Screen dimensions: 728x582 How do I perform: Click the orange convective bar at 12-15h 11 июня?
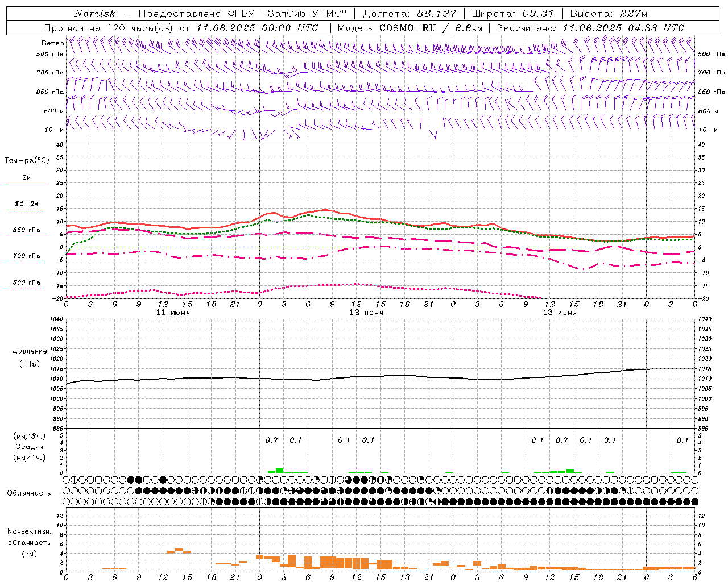tap(179, 551)
